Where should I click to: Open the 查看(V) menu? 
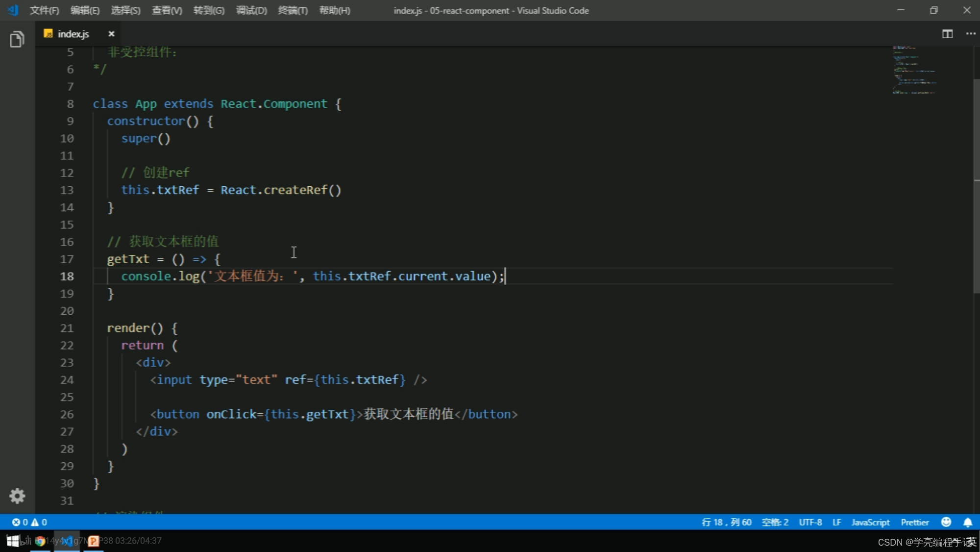(x=167, y=10)
